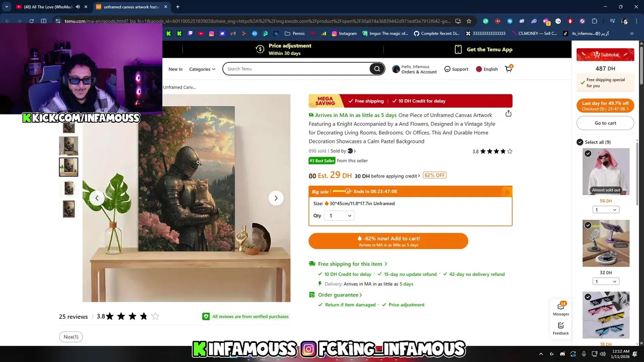Viewport: 644px width, 362px height.
Task: Expand the Categories menu
Action: pos(202,69)
